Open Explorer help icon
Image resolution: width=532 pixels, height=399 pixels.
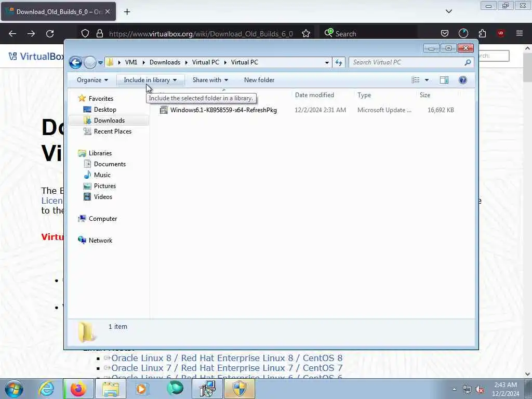[x=463, y=80]
